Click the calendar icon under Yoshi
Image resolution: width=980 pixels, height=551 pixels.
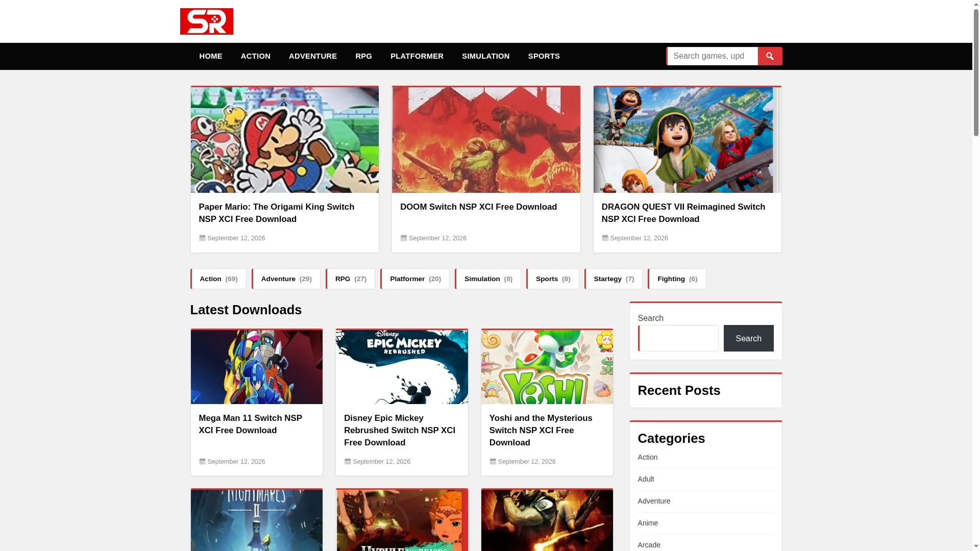(x=493, y=462)
